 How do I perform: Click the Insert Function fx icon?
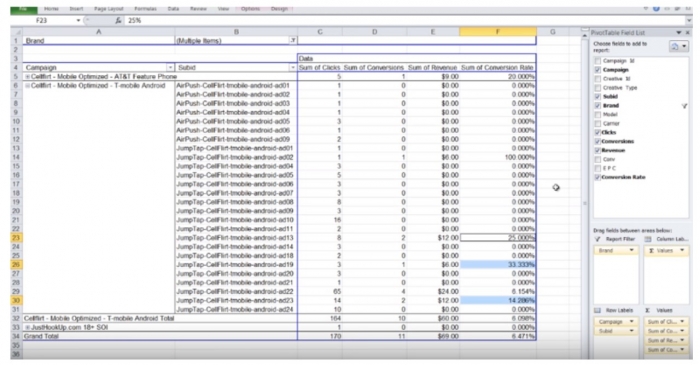point(118,21)
